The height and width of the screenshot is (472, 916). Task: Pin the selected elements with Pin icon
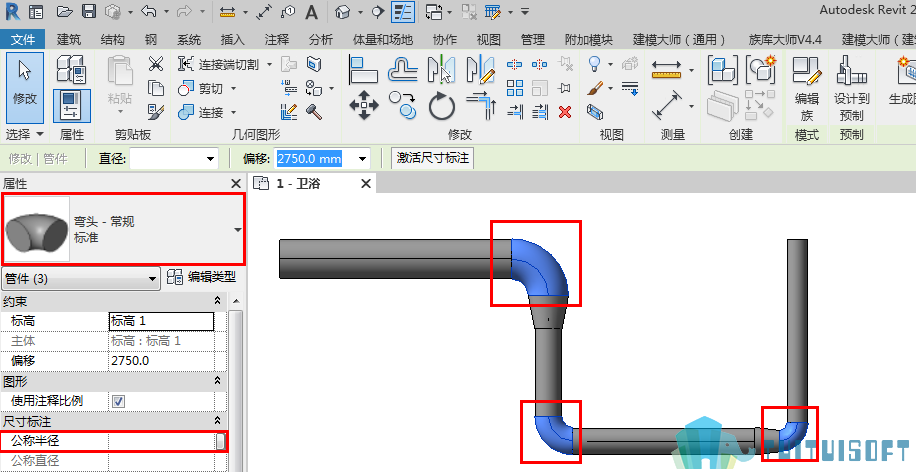pos(564,88)
